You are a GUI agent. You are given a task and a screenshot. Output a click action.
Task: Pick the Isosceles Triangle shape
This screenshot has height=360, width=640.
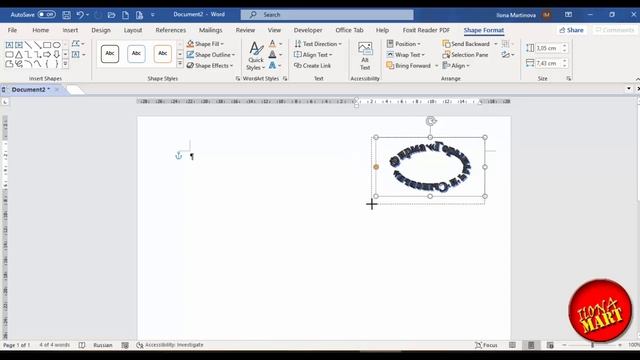(x=19, y=54)
